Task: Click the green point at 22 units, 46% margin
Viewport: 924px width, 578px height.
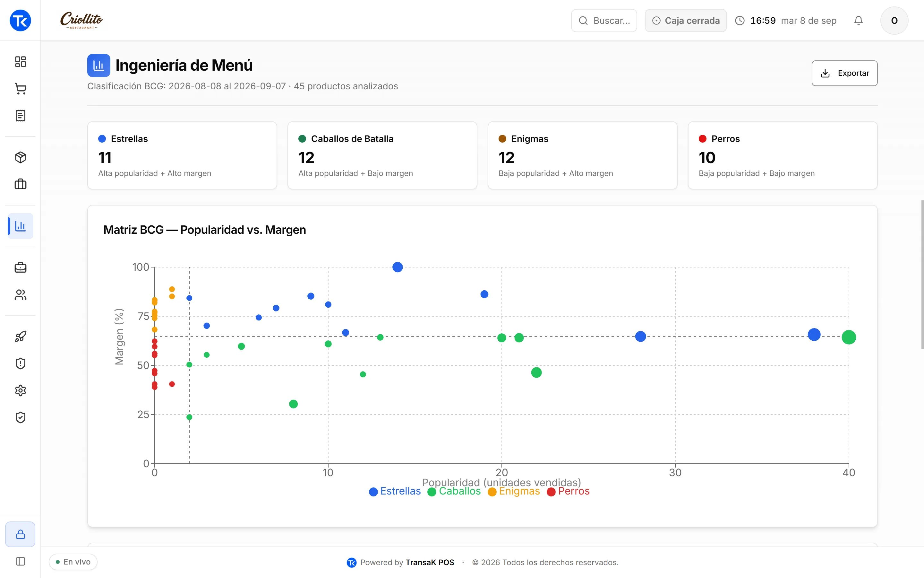Action: point(536,372)
